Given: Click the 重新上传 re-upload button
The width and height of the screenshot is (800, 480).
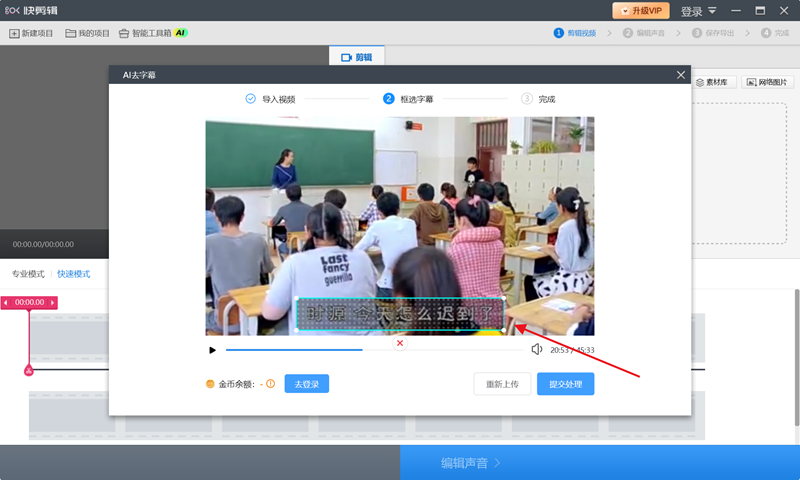Looking at the screenshot, I should (x=502, y=384).
